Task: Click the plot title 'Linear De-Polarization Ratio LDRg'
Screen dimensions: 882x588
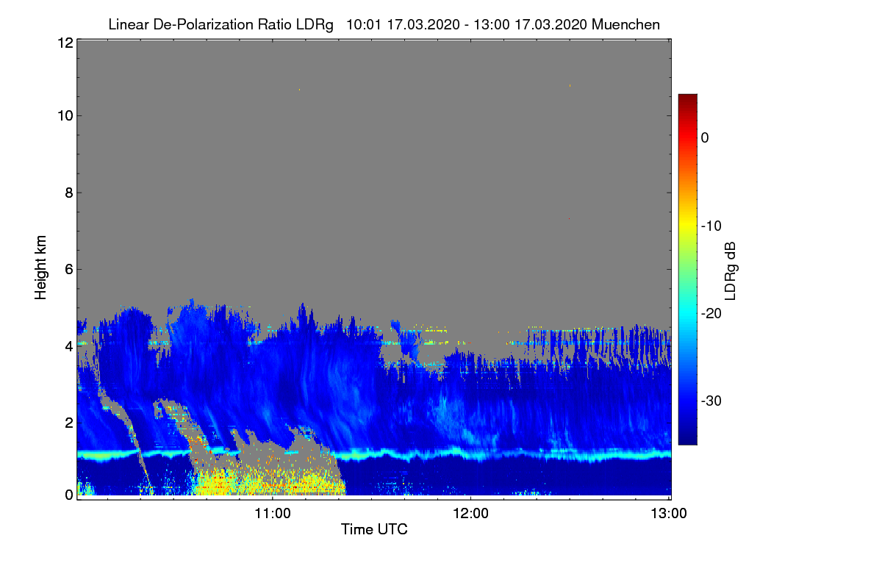Action: [x=221, y=24]
